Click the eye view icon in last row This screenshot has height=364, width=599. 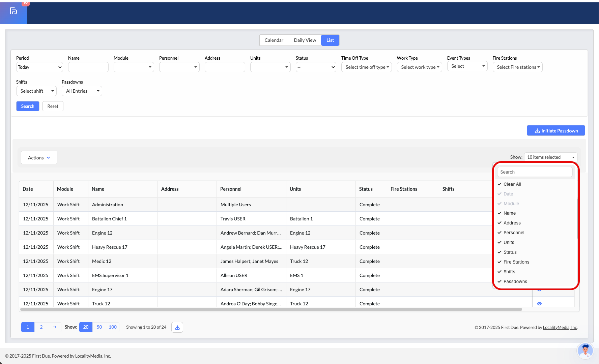[539, 304]
